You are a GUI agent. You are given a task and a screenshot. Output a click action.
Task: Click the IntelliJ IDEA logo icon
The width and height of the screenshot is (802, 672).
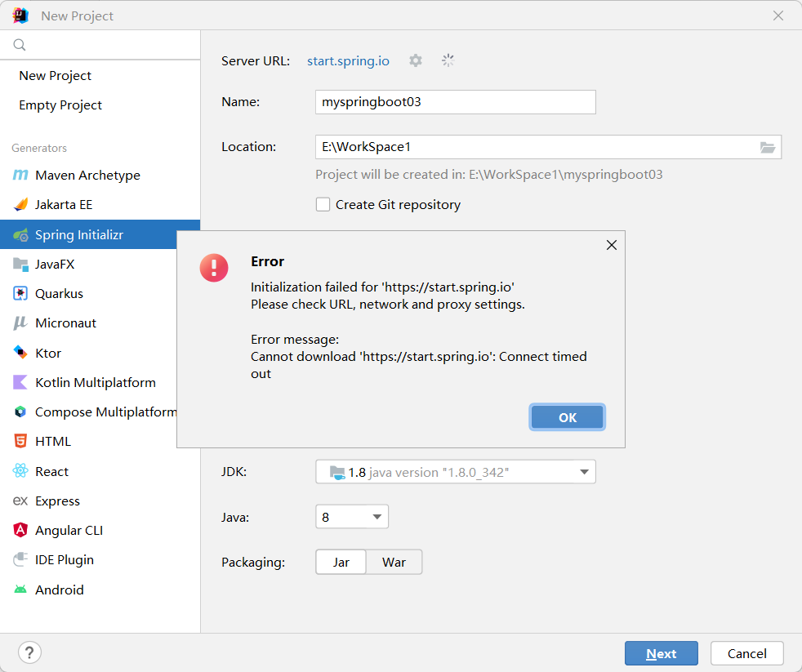tap(20, 16)
